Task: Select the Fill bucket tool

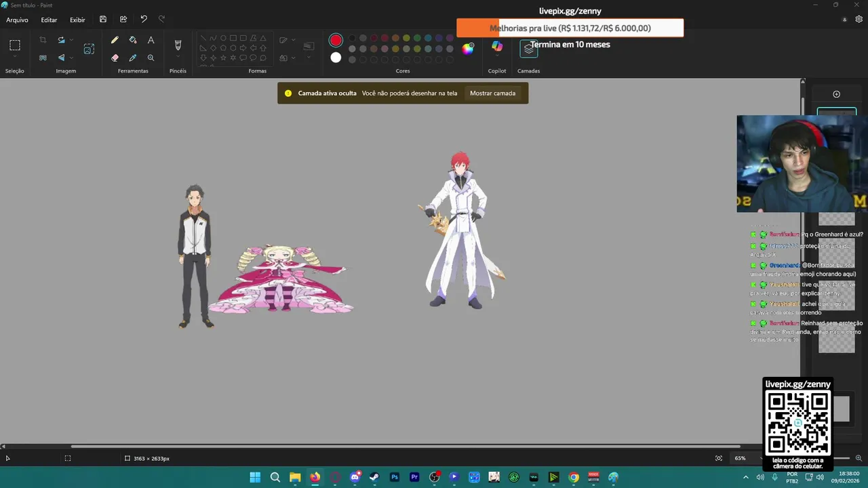Action: tap(133, 40)
